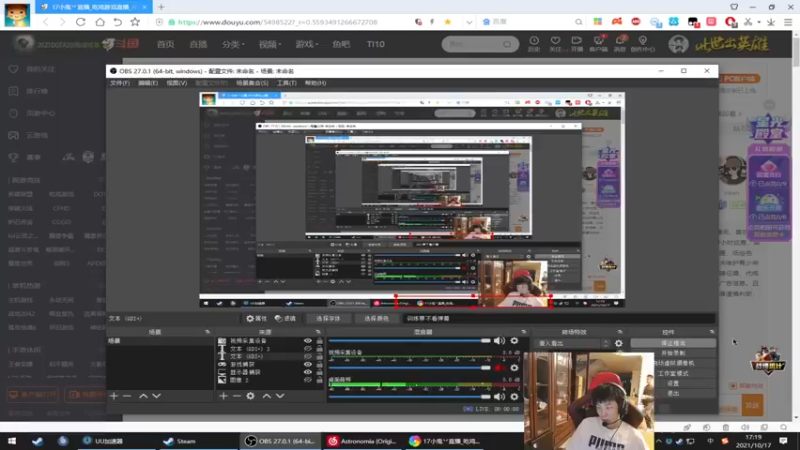Open second mixer channel gear settings
Image resolution: width=800 pixels, height=450 pixels.
514,367
